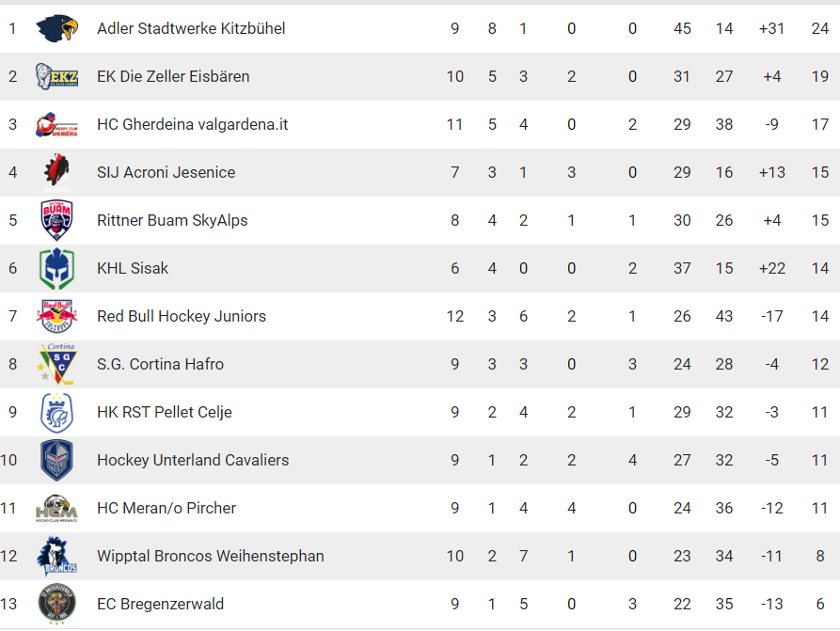This screenshot has height=631, width=840.
Task: Select Red Bull Hockey Juniors team name
Action: tap(182, 316)
